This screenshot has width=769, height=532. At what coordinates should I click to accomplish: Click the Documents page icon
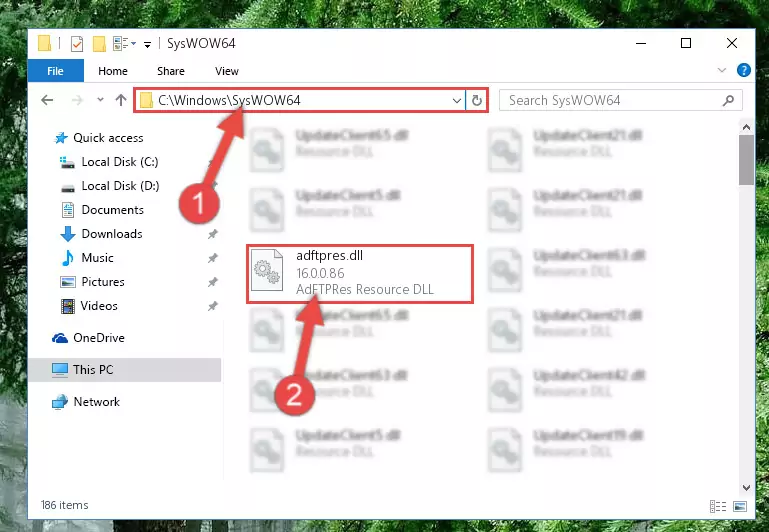pos(68,210)
